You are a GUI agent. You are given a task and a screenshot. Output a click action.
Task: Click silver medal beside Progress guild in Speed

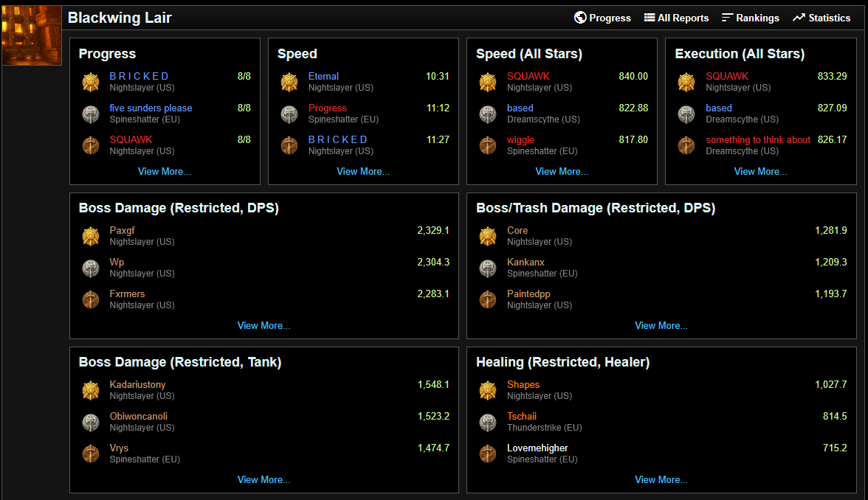point(289,114)
